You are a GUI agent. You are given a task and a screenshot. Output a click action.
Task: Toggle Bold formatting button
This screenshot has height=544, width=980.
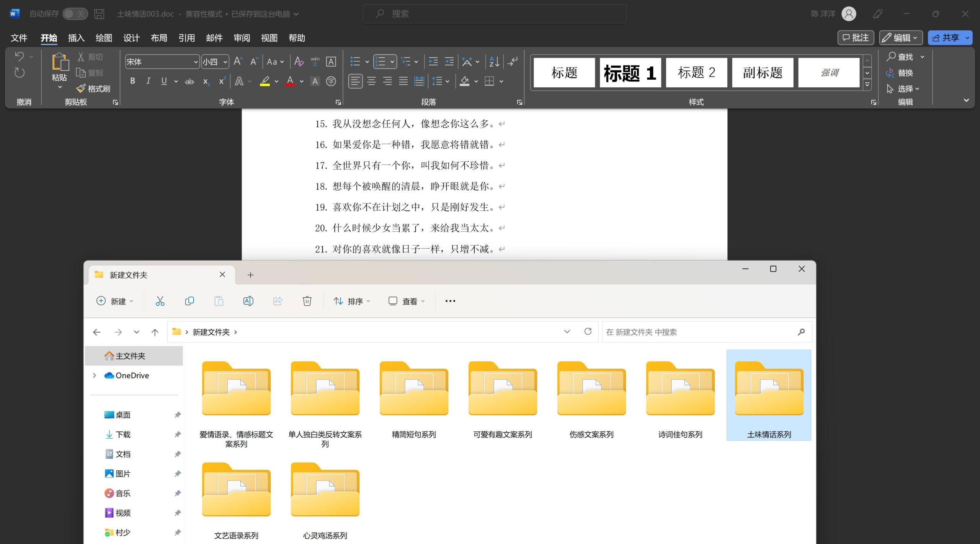point(132,81)
